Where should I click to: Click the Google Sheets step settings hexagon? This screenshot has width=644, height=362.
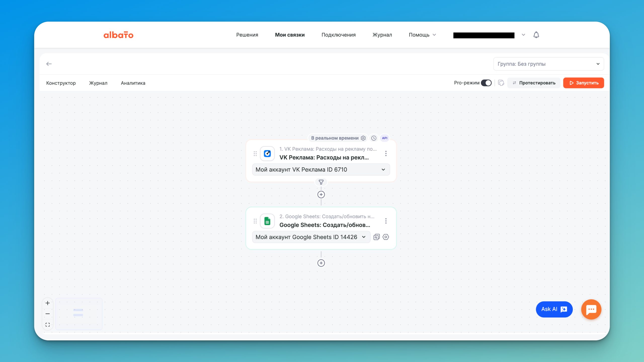point(386,237)
